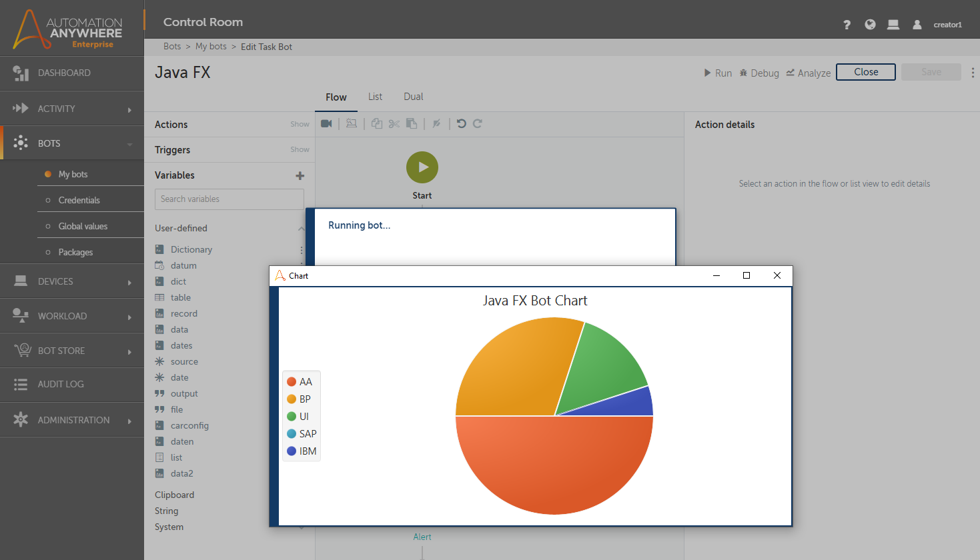Click the scissors cut icon
Screen dimensions: 980x560
click(x=394, y=123)
